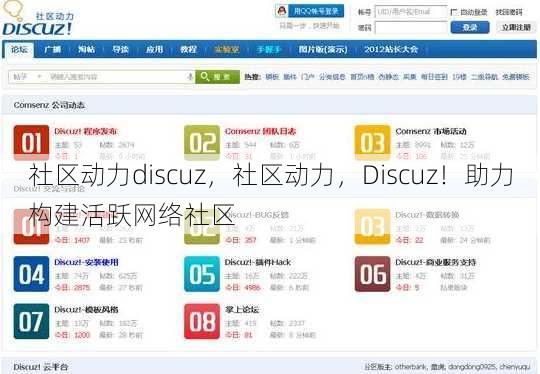Open the 导读 nav item
This screenshot has width=540, height=374.
pyautogui.click(x=121, y=50)
